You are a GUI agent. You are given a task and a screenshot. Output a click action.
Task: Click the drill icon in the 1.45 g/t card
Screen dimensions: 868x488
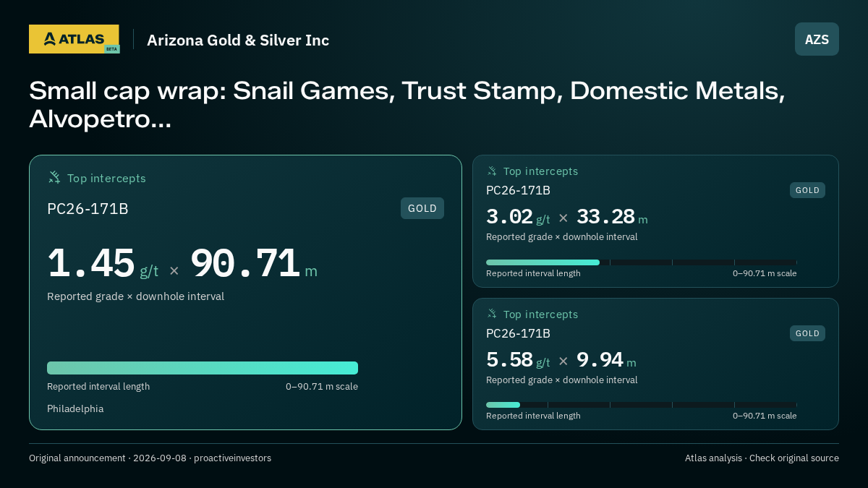(x=54, y=178)
